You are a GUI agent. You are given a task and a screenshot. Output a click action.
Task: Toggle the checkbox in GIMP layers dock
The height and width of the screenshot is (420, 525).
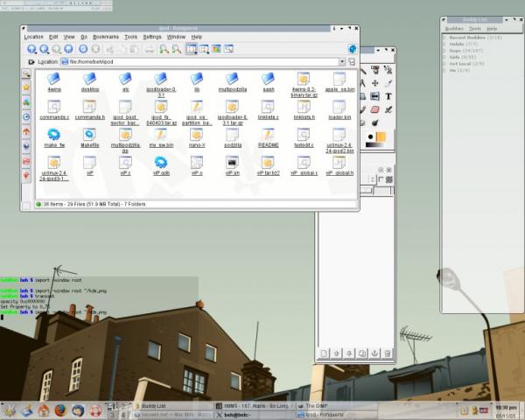tap(381, 179)
